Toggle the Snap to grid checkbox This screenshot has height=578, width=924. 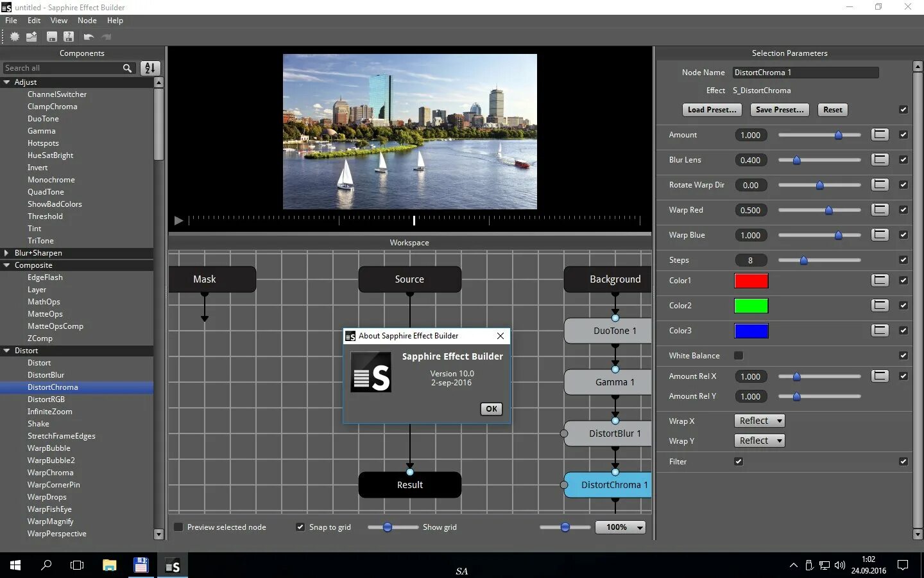[300, 527]
